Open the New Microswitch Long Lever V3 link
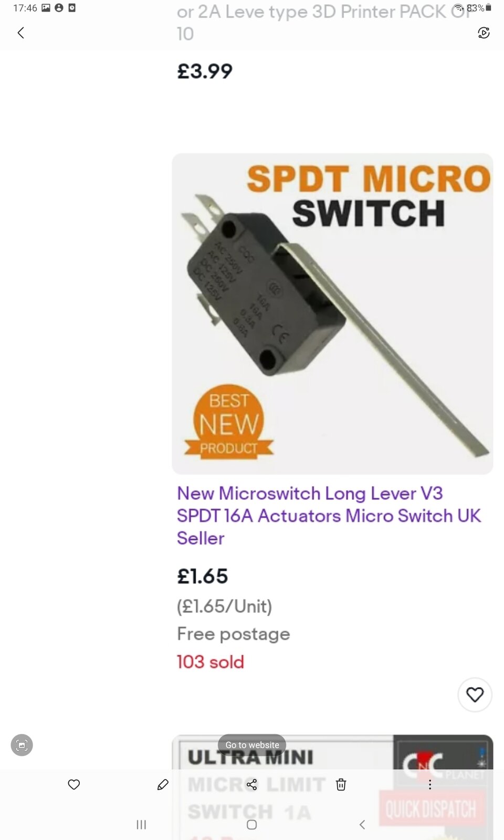 pos(329,516)
